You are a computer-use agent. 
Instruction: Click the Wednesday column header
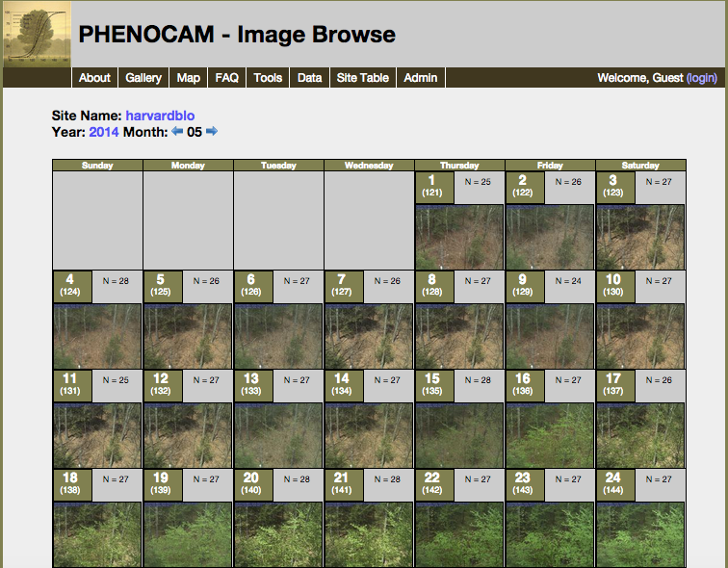[x=369, y=166]
